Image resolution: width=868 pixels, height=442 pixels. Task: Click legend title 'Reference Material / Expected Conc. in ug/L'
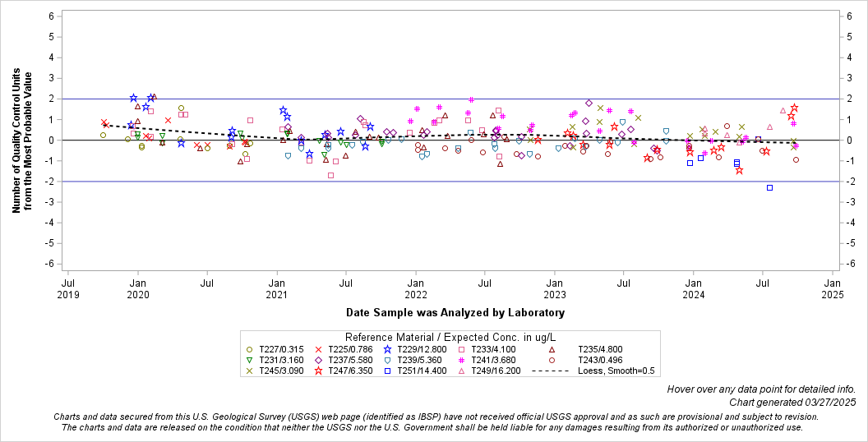[x=450, y=338]
